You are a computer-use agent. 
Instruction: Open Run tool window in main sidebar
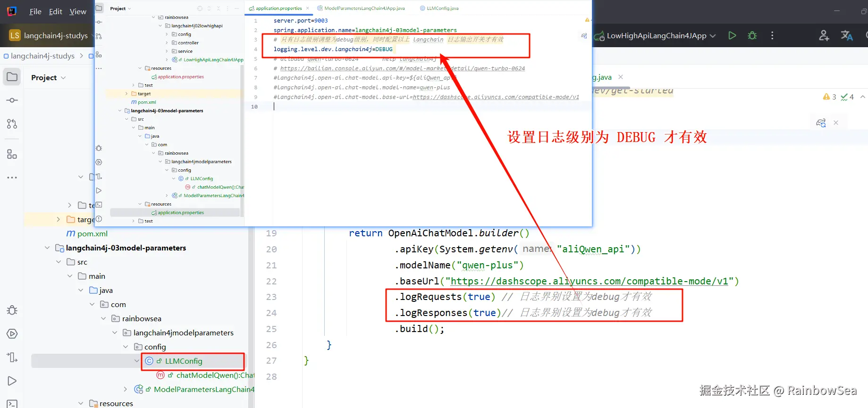click(12, 381)
